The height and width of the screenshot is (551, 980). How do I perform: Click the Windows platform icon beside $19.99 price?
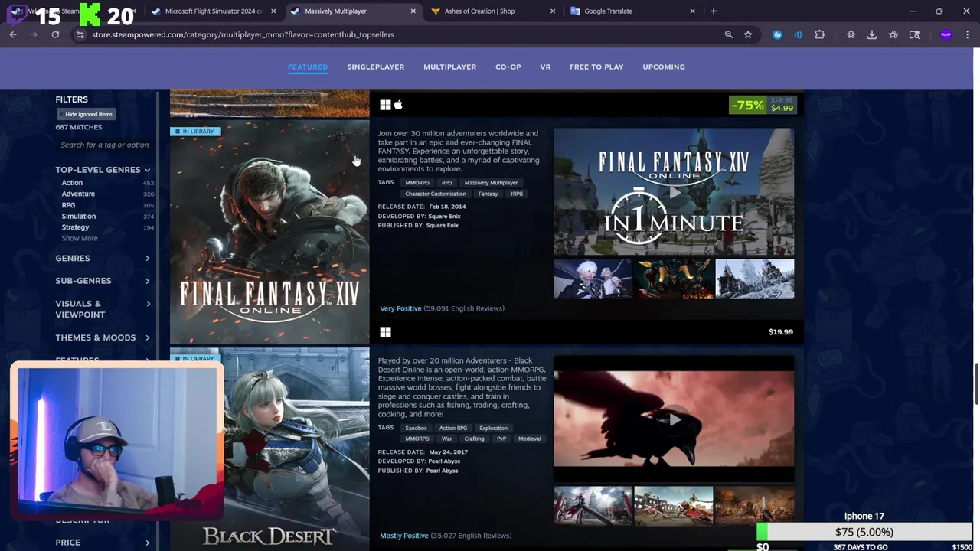click(385, 332)
